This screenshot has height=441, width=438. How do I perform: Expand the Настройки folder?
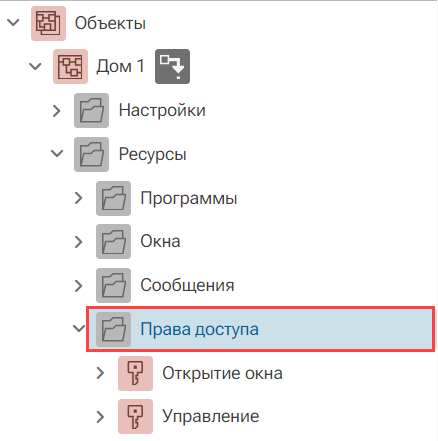57,111
